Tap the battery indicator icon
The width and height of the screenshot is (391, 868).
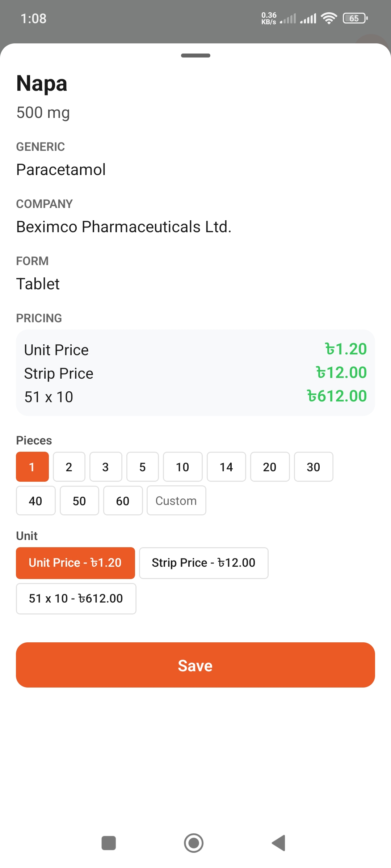tap(355, 18)
